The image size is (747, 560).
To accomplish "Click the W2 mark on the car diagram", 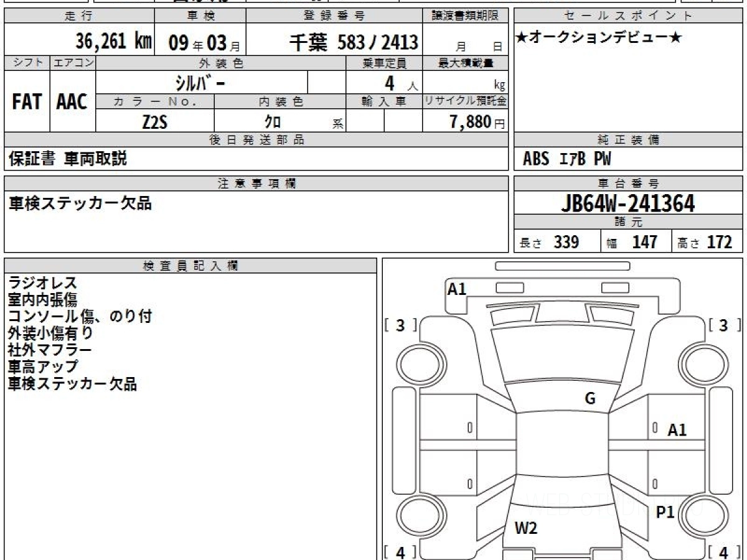I will pos(526,528).
